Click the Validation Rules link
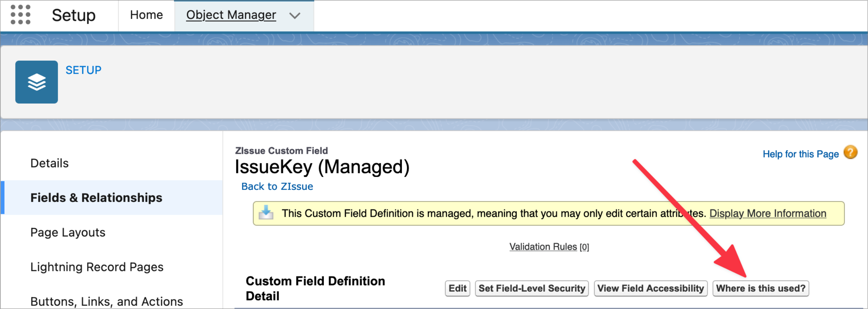Screen dimensions: 868x309 point(543,246)
